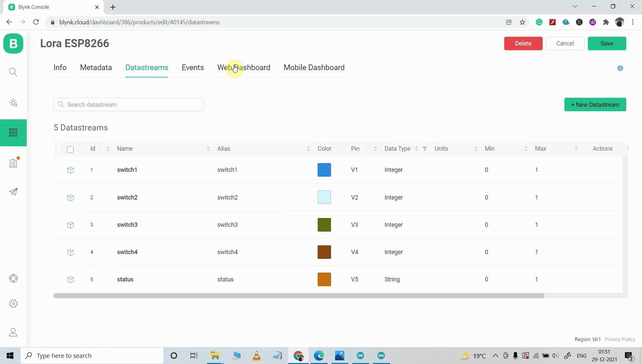Select the Devices grid icon in sidebar
Screen dimensions: 642x364
tap(13, 133)
